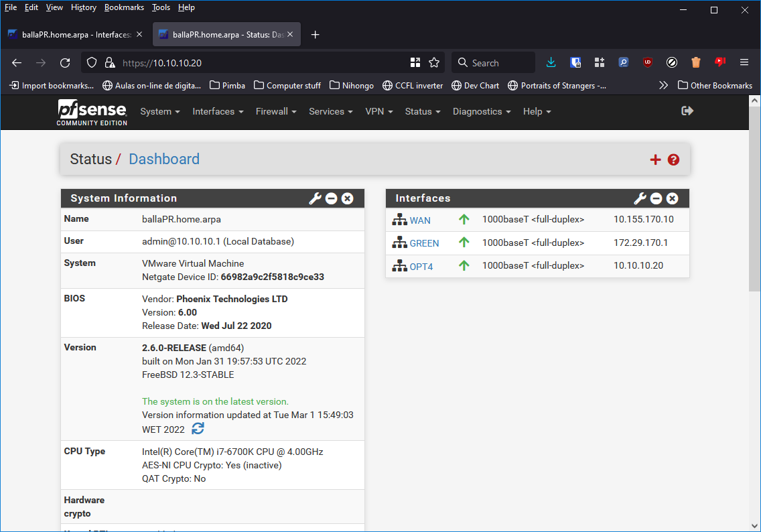This screenshot has height=532, width=761.
Task: Refresh version information with circular arrows icon
Action: coord(197,428)
